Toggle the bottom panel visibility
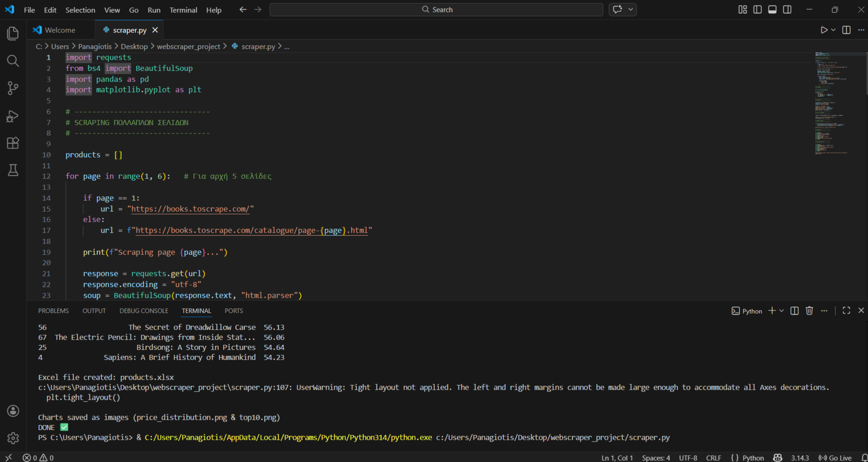Screen dimensions: 868x462 click(772, 10)
